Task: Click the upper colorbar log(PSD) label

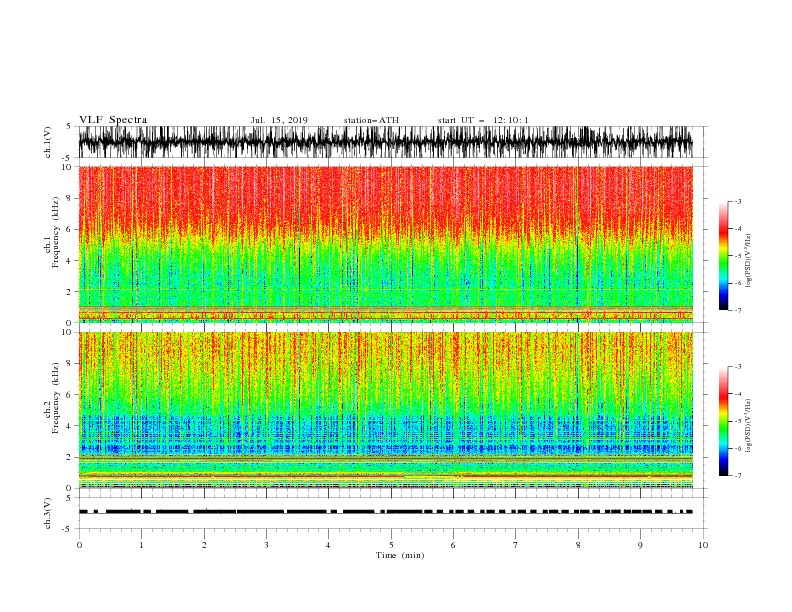Action: pyautogui.click(x=748, y=261)
